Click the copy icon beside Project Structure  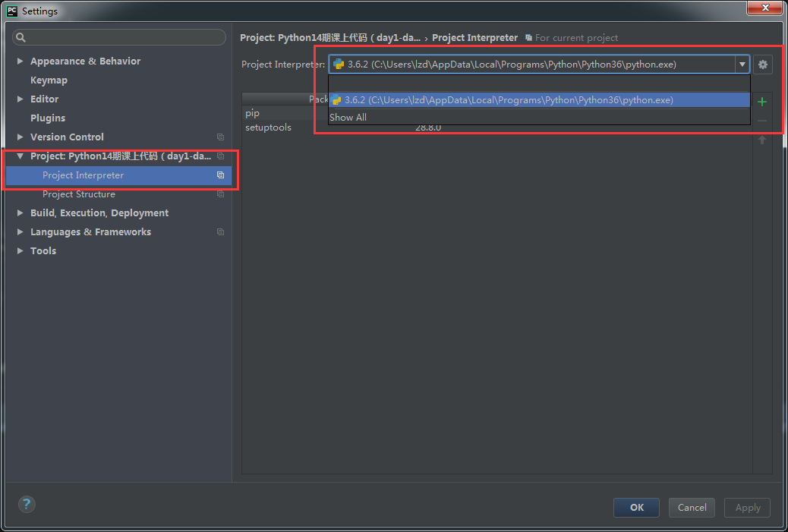click(220, 194)
